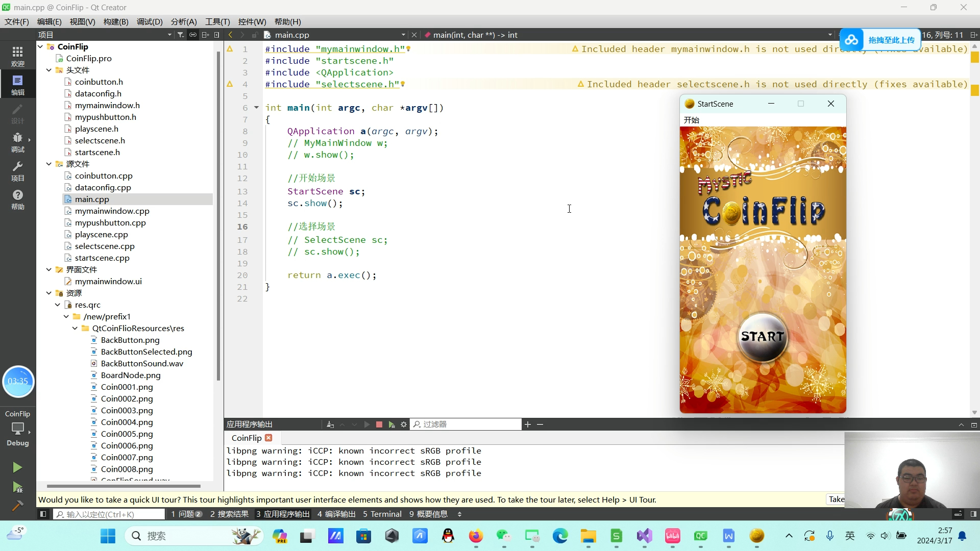This screenshot has height=551, width=980.
Task: Close the CoinFlip output tab
Action: pos(268,438)
